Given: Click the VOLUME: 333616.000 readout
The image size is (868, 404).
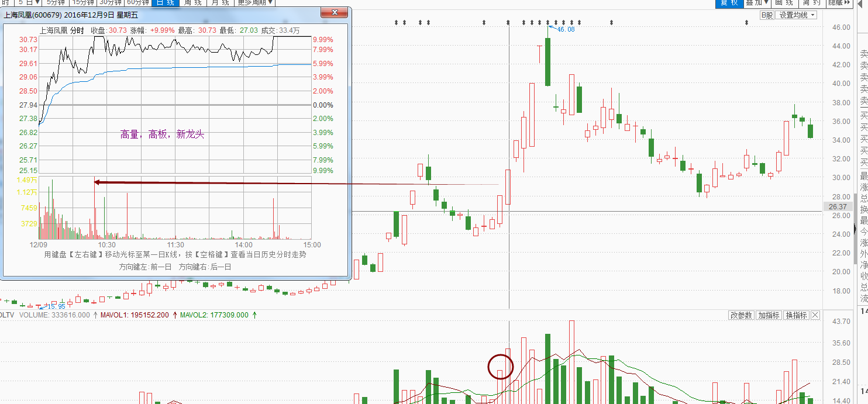Looking at the screenshot, I should coord(54,315).
